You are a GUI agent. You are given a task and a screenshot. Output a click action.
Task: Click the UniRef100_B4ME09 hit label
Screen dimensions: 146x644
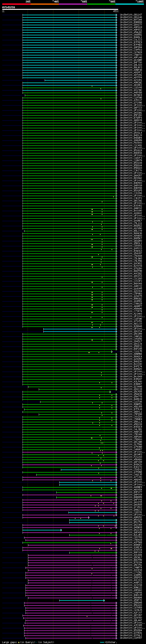pos(131,399)
